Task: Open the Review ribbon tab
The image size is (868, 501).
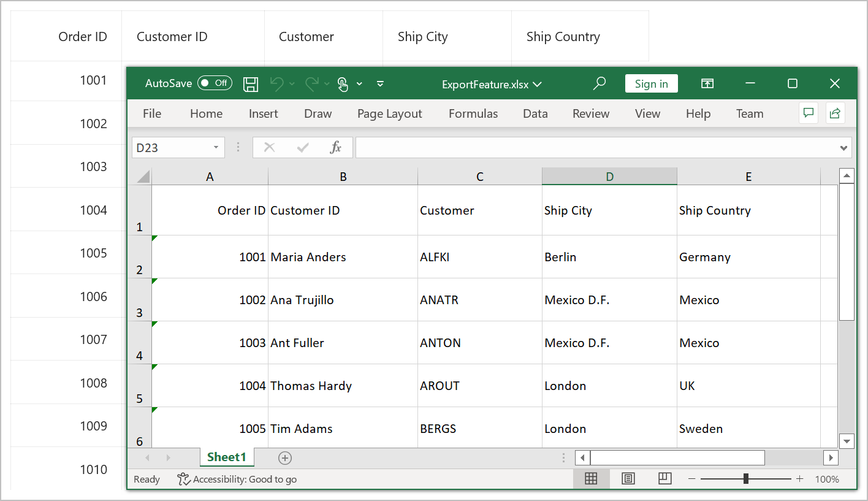Action: [591, 113]
